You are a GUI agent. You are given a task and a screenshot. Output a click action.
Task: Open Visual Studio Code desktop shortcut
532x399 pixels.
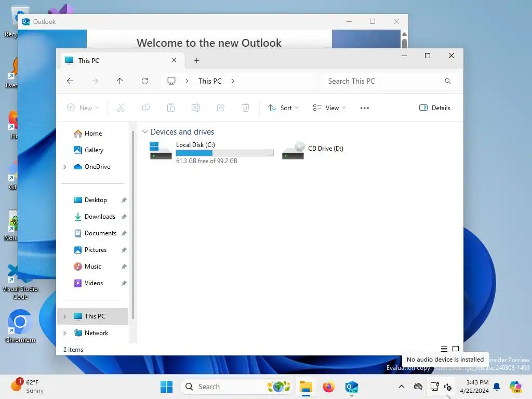pyautogui.click(x=20, y=282)
